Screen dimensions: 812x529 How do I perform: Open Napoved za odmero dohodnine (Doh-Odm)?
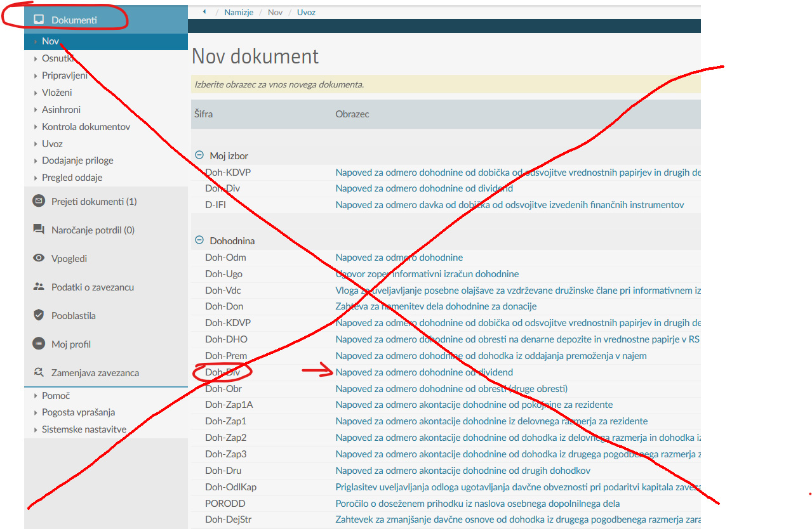(399, 258)
